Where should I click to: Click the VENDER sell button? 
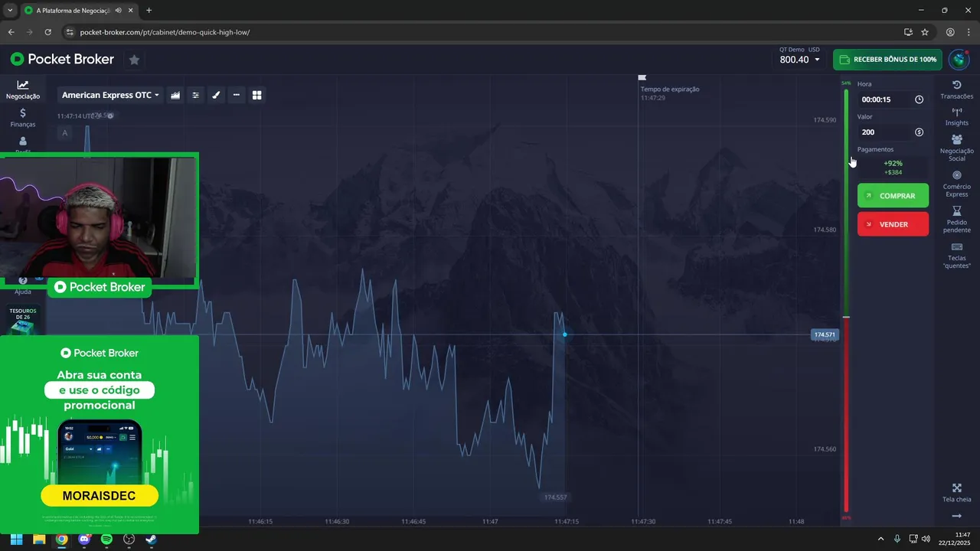coord(893,224)
